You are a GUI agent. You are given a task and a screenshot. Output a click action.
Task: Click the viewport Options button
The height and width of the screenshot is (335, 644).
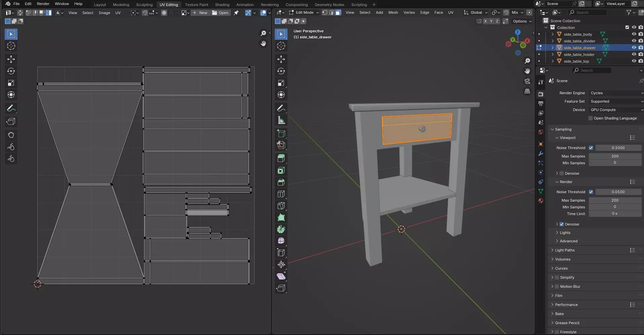click(x=522, y=21)
